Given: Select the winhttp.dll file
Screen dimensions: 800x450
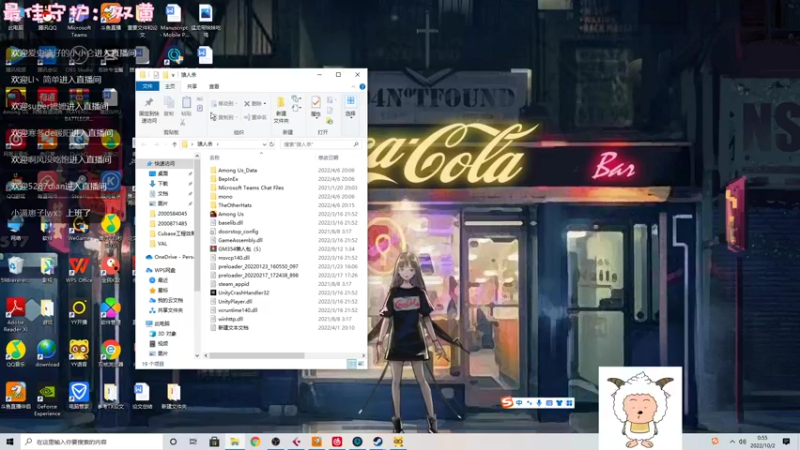Looking at the screenshot, I should 227,319.
